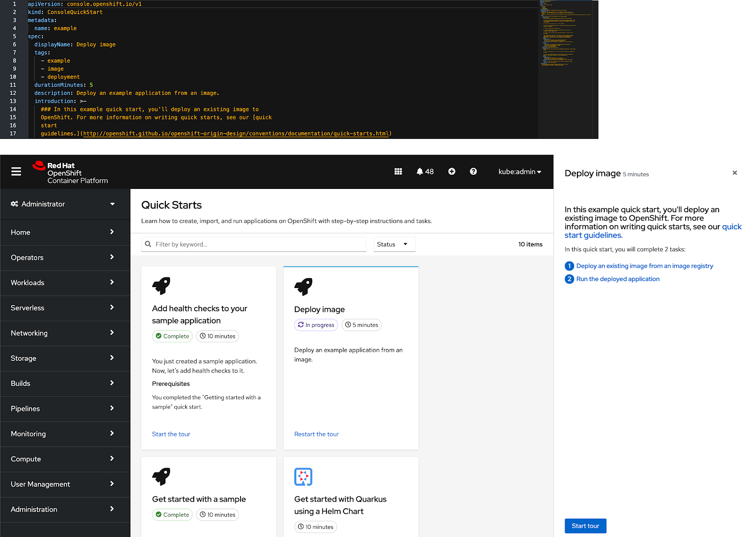Click the Red Hat OpenShift logo
Viewport: 756px width, 537px height.
(70, 173)
